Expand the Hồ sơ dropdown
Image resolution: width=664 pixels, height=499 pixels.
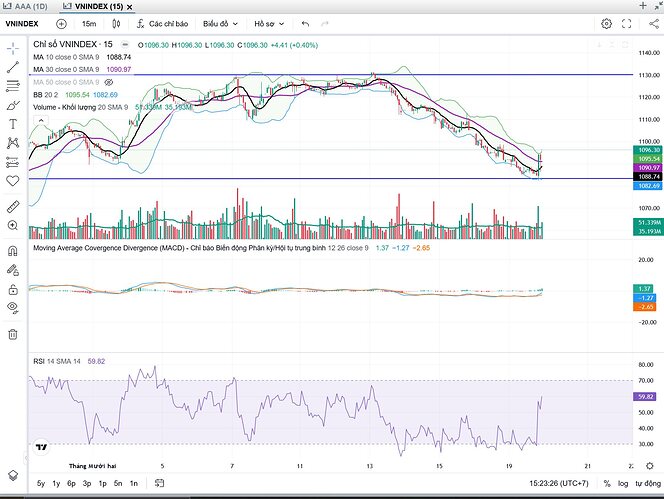(268, 23)
